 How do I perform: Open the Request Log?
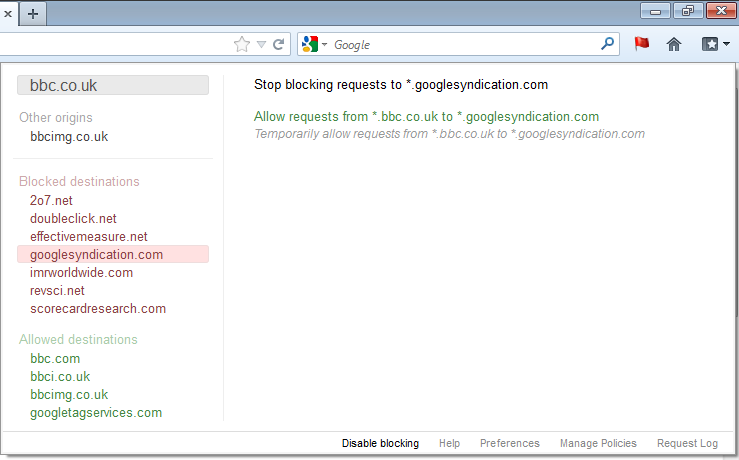point(687,443)
